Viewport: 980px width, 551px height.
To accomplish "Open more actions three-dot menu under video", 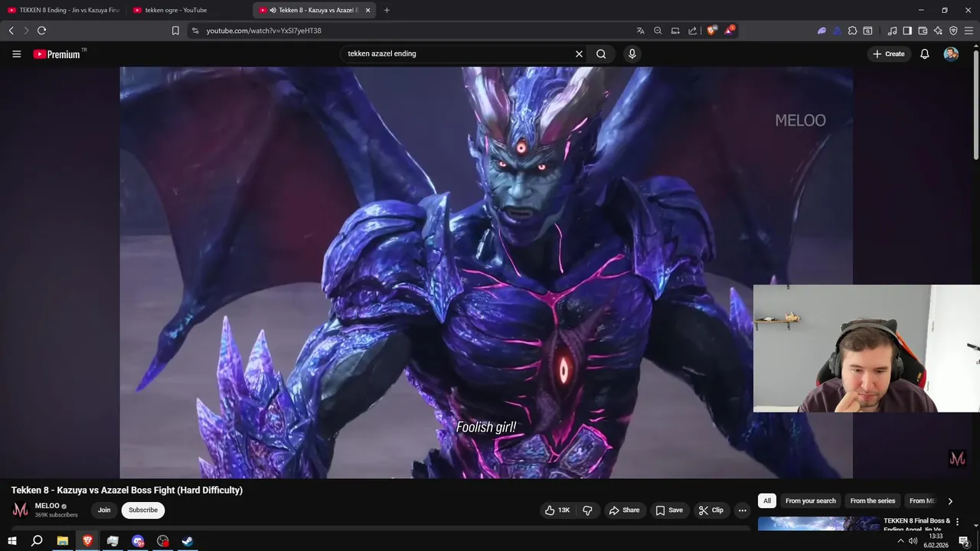I will [742, 510].
